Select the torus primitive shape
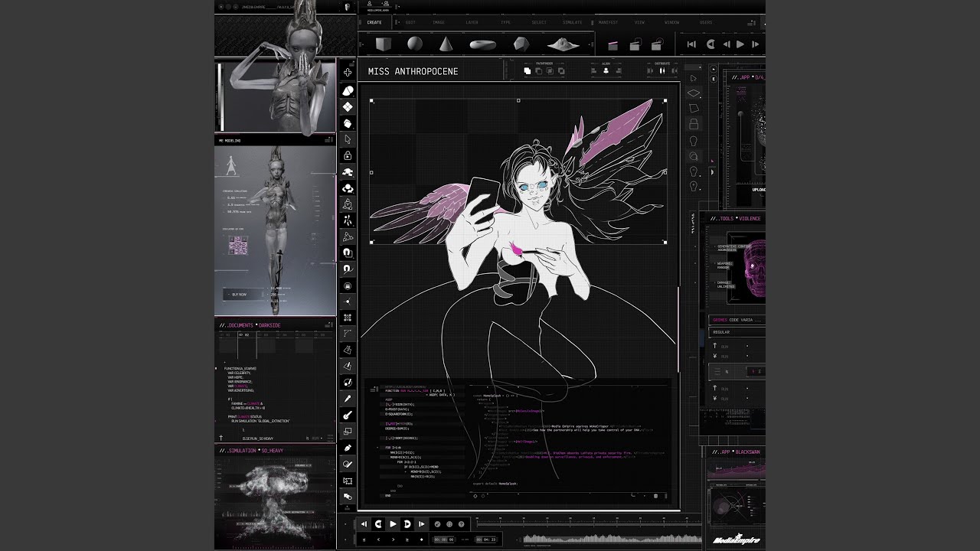This screenshot has width=980, height=551. click(482, 44)
